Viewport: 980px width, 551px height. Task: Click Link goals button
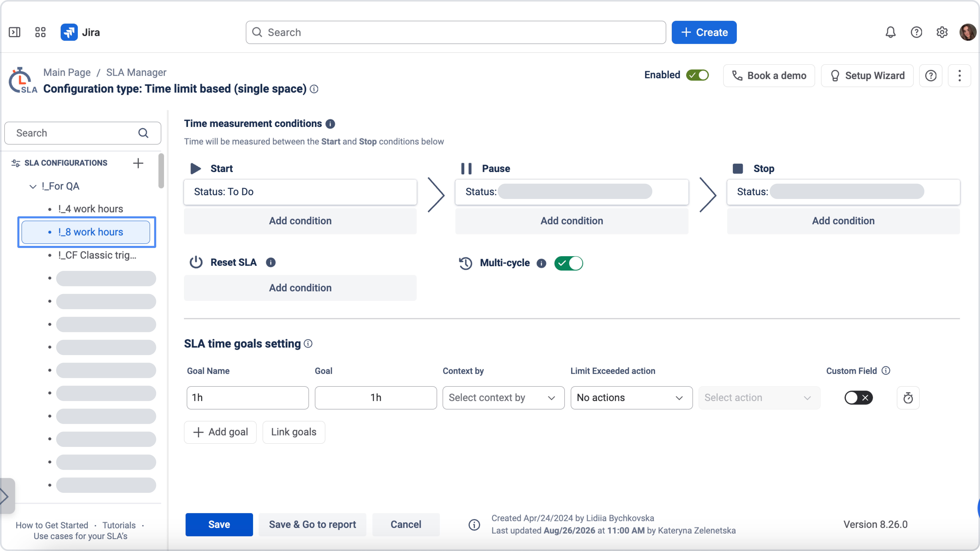pyautogui.click(x=294, y=432)
